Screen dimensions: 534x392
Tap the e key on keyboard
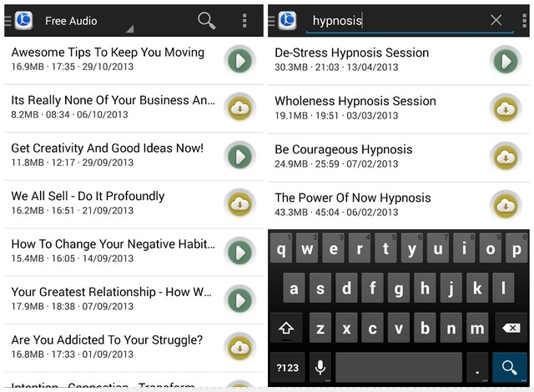(x=334, y=249)
